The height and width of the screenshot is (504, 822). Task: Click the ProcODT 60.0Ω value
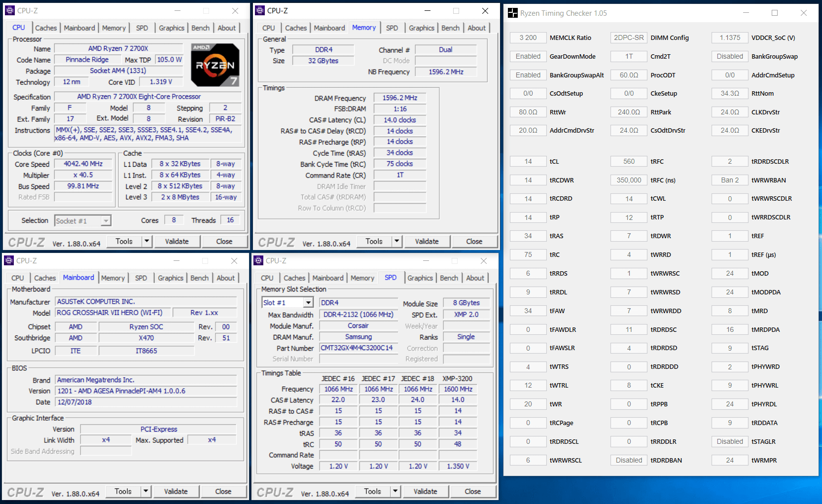click(x=629, y=75)
